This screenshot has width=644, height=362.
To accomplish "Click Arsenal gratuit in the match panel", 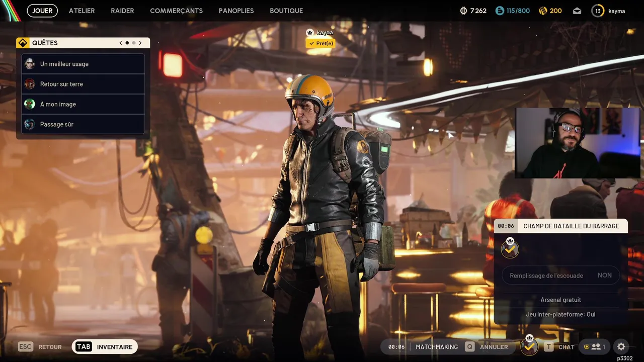I will tap(560, 300).
